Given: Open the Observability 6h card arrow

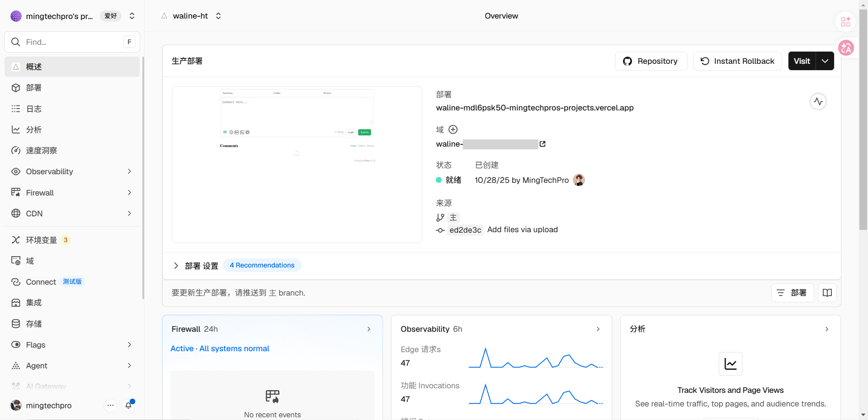Looking at the screenshot, I should pos(598,329).
